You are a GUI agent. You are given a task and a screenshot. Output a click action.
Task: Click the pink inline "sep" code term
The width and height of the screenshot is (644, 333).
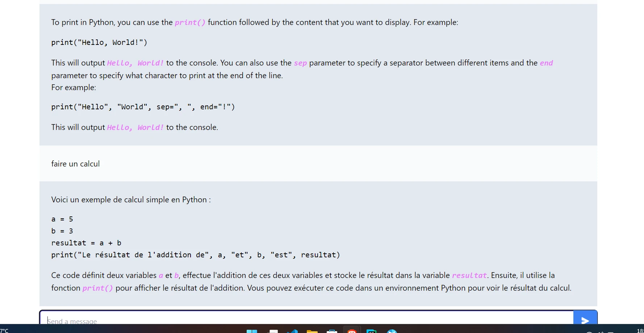(x=300, y=63)
